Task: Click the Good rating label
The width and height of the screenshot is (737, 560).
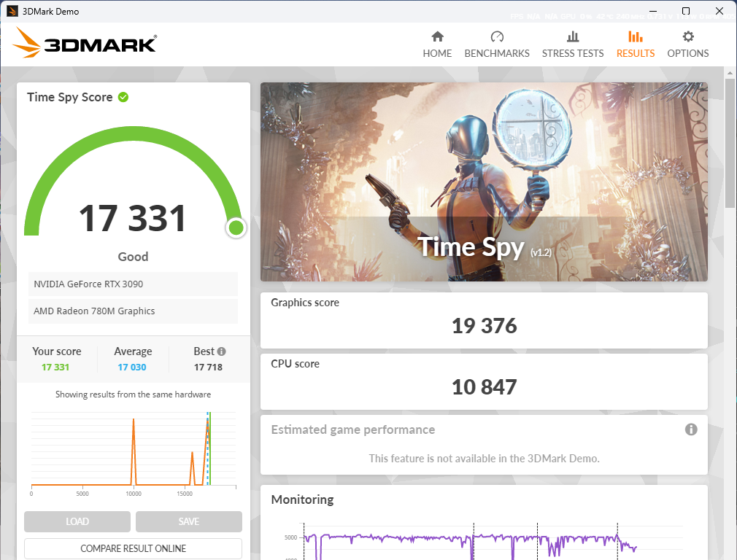Action: click(x=133, y=257)
